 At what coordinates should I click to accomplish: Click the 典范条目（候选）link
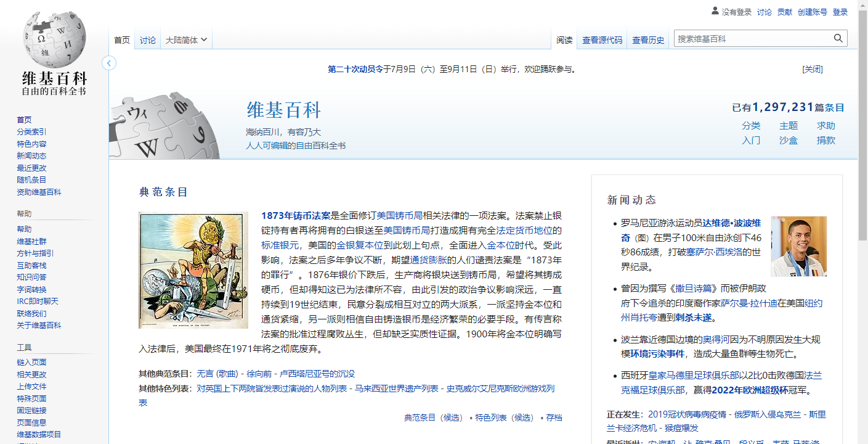pyautogui.click(x=434, y=417)
